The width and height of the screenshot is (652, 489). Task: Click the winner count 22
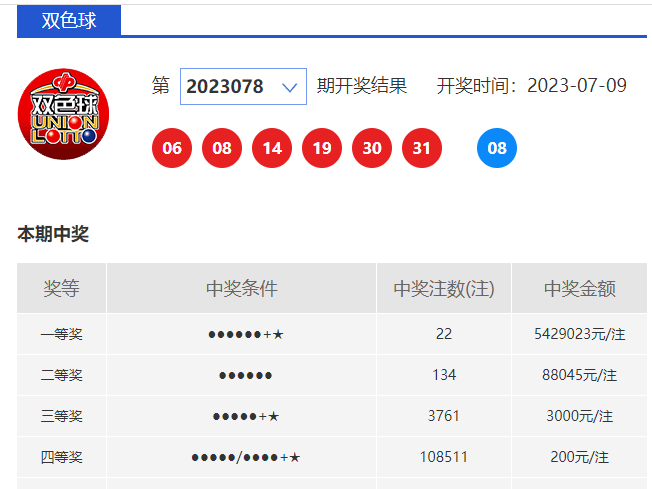[x=444, y=334]
